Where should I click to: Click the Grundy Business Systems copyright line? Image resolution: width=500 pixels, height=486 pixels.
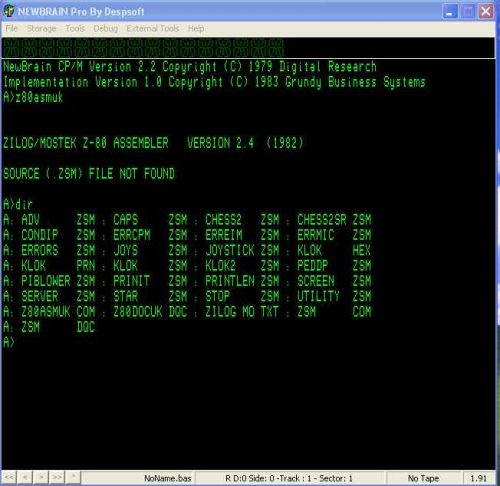pos(214,82)
